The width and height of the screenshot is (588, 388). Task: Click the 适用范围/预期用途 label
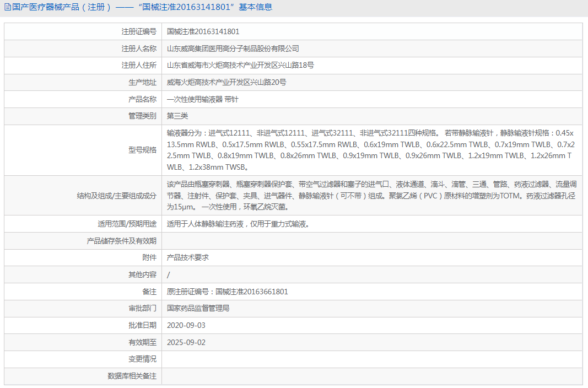[127, 224]
